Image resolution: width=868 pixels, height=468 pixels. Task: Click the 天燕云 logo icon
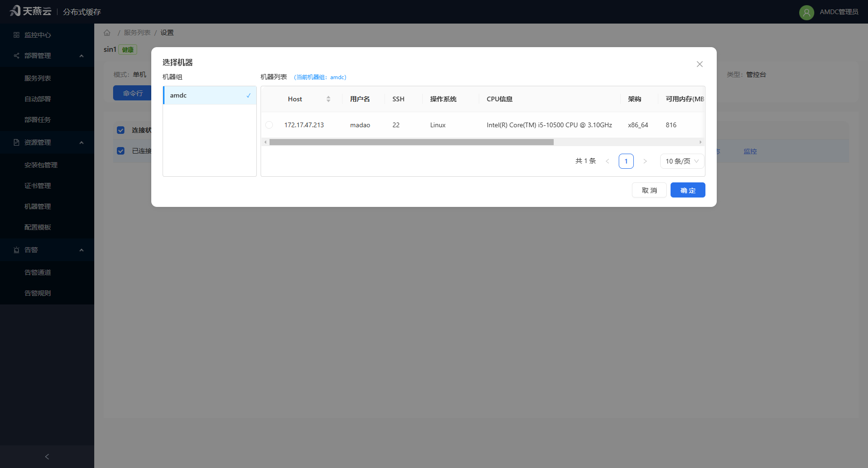pos(15,10)
